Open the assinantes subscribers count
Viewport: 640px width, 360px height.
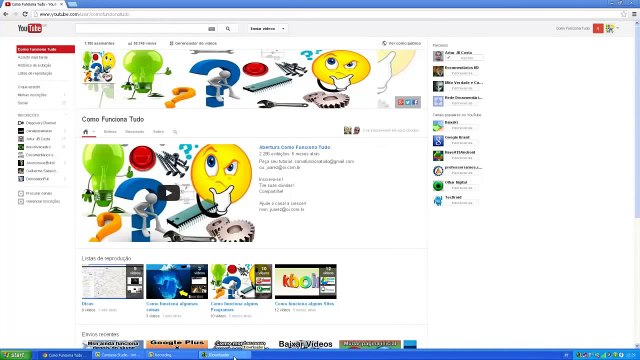tap(99, 43)
